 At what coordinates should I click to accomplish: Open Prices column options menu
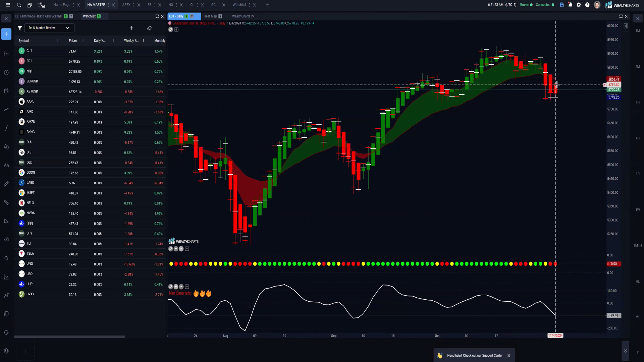[83, 41]
